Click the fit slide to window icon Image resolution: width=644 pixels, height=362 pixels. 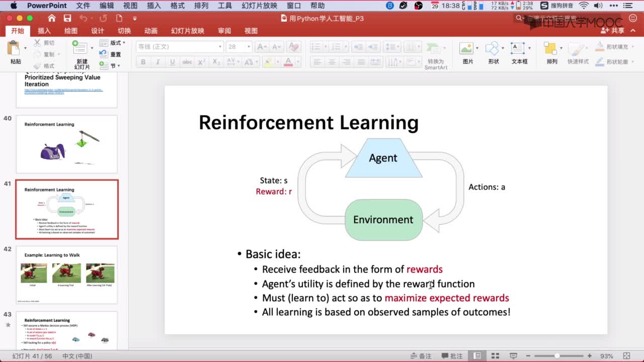pyautogui.click(x=627, y=356)
